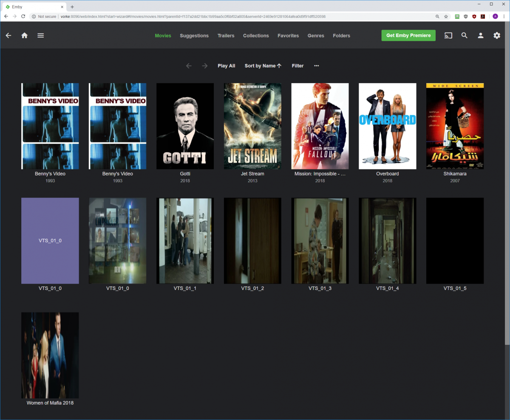510x420 pixels.
Task: Click the cast to device icon
Action: 448,36
